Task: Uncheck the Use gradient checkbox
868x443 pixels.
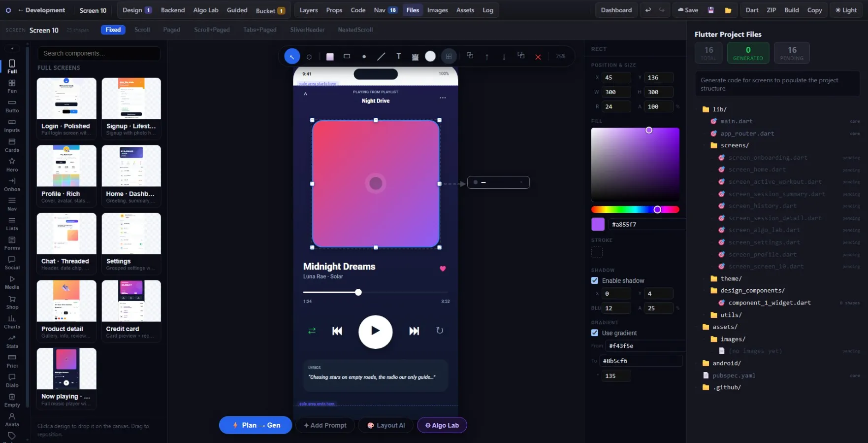Action: [595, 333]
